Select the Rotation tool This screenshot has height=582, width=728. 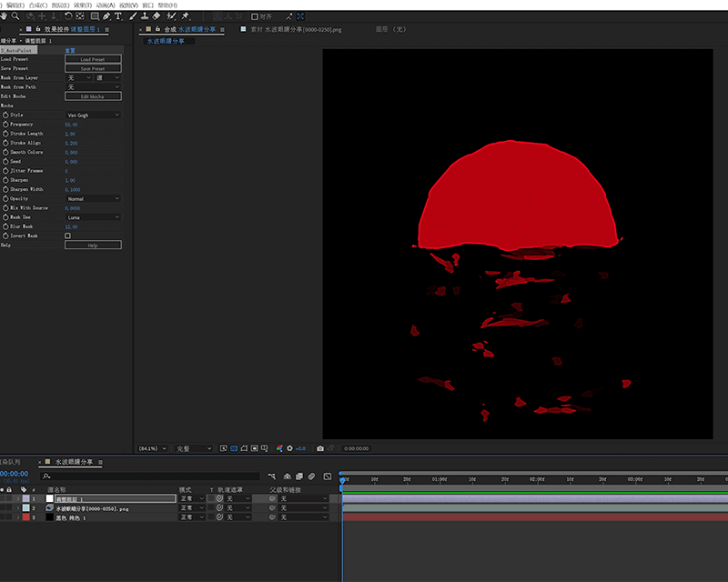pyautogui.click(x=68, y=16)
